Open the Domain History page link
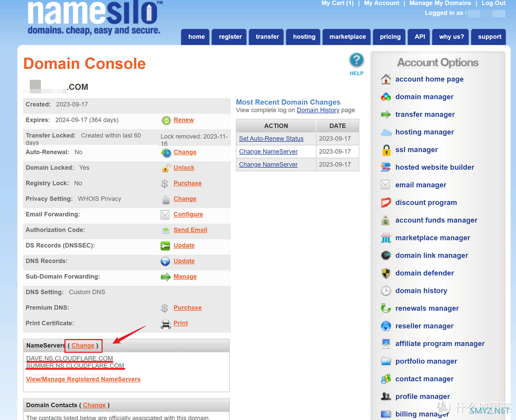 coord(318,110)
